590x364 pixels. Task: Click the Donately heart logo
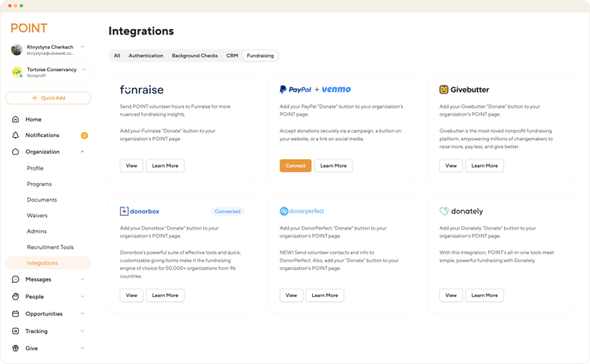tap(444, 211)
